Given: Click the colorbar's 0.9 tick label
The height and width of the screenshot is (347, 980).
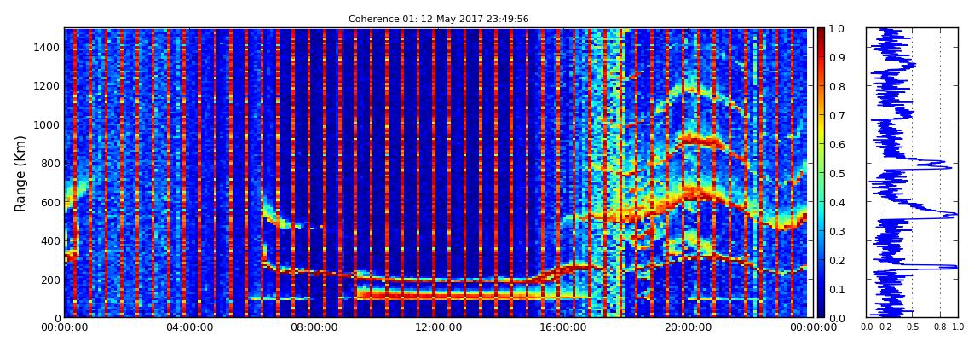Looking at the screenshot, I should click(x=837, y=57).
